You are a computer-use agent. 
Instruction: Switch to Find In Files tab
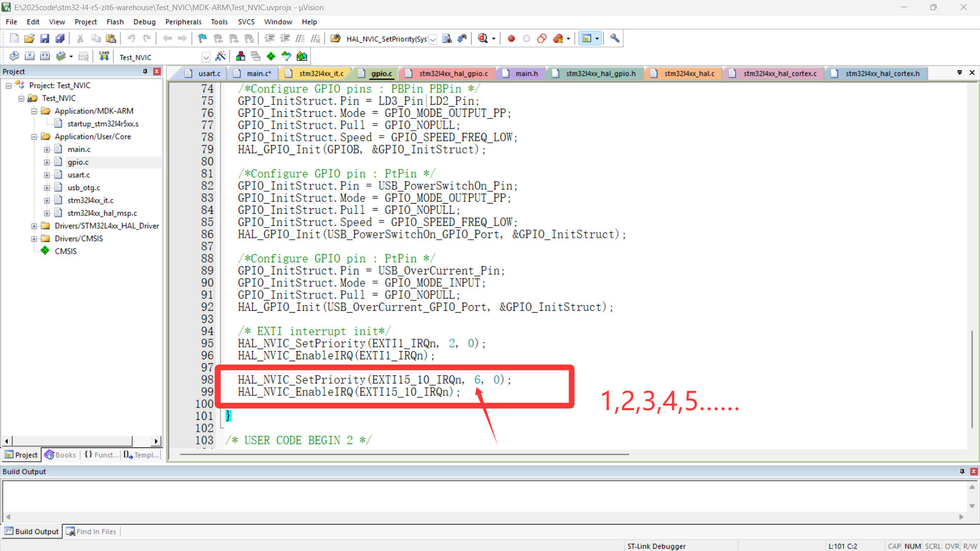92,532
